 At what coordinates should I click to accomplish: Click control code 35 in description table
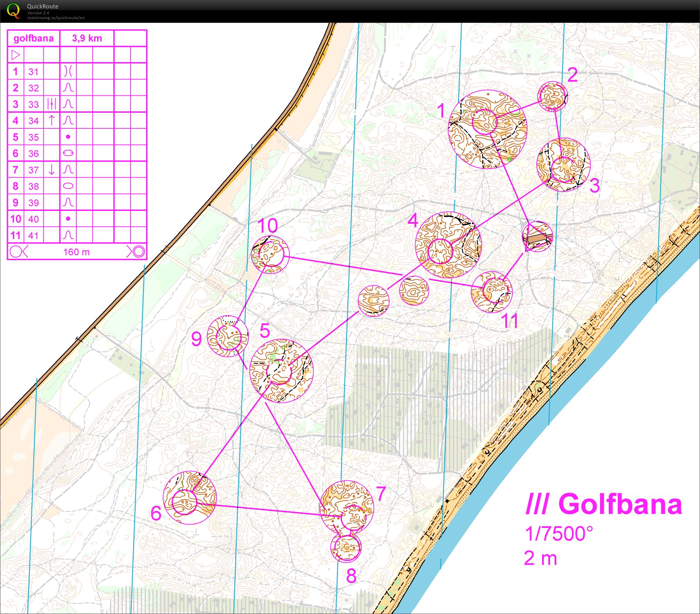click(34, 137)
